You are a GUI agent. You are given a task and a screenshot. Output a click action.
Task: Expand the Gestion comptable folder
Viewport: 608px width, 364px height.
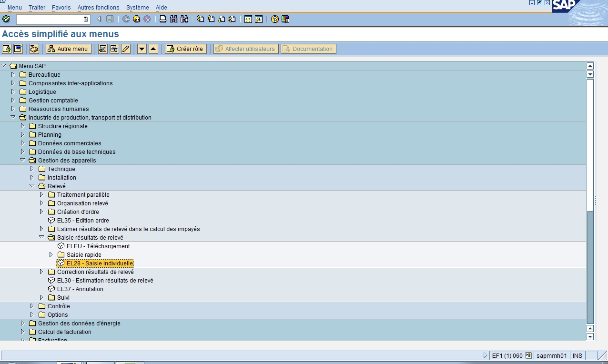coord(13,100)
